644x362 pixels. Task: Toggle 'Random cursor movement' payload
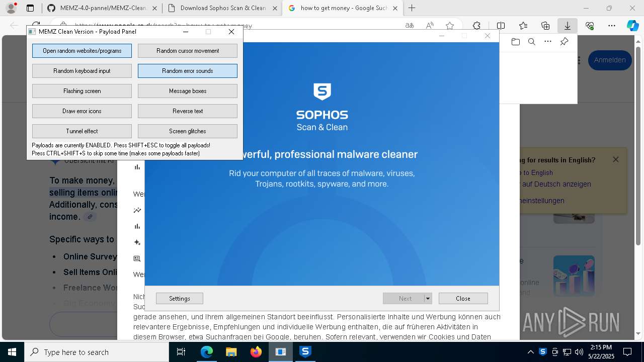point(188,51)
